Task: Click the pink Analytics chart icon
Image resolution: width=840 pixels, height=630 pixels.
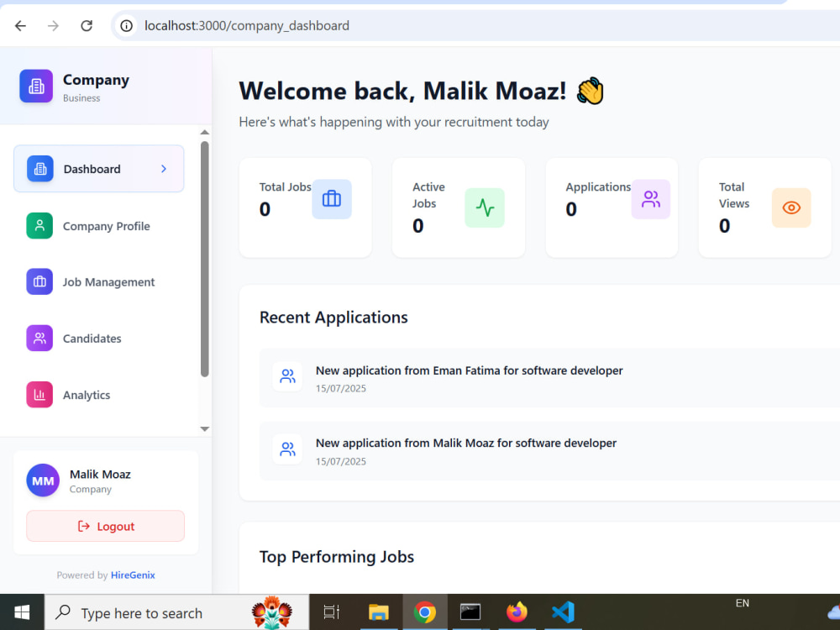Action: [39, 395]
